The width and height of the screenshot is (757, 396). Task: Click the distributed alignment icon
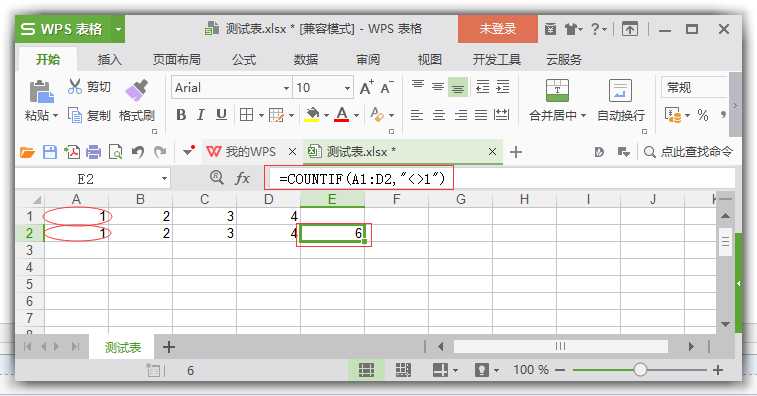click(502, 115)
